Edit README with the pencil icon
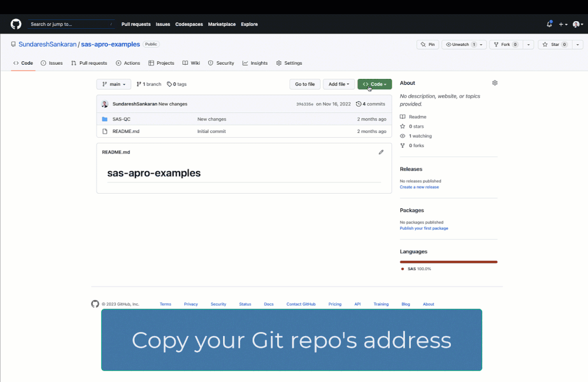 381,152
